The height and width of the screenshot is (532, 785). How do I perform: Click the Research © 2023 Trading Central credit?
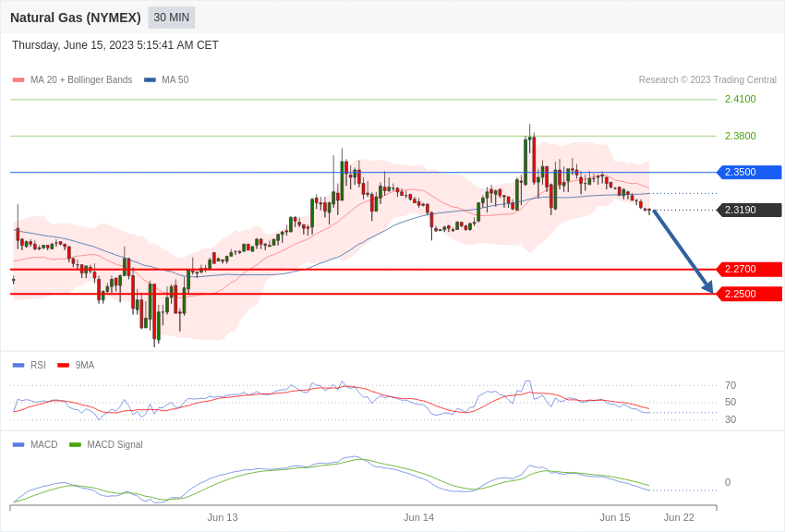707,79
